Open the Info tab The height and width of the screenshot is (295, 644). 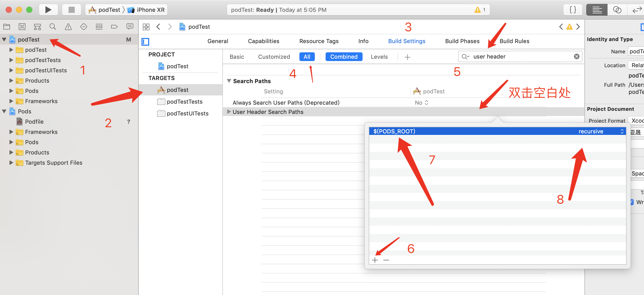(x=363, y=41)
